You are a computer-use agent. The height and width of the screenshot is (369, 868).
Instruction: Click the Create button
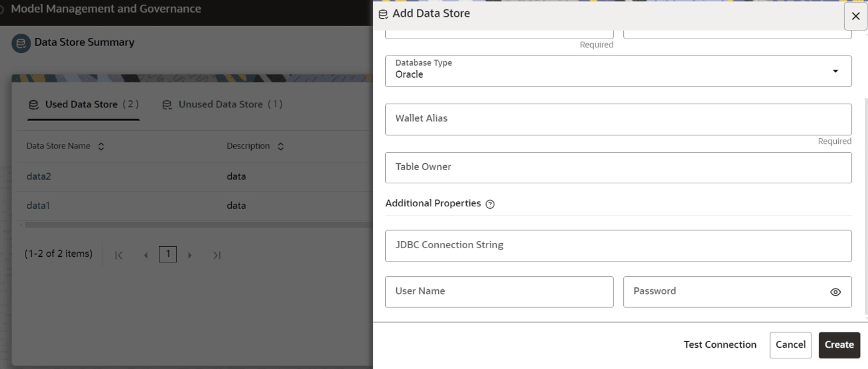click(839, 344)
